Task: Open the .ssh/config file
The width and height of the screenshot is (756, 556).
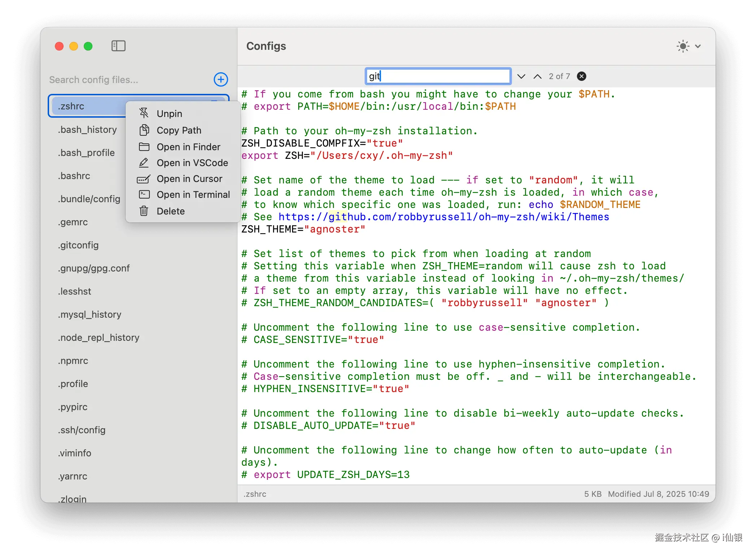Action: click(82, 430)
